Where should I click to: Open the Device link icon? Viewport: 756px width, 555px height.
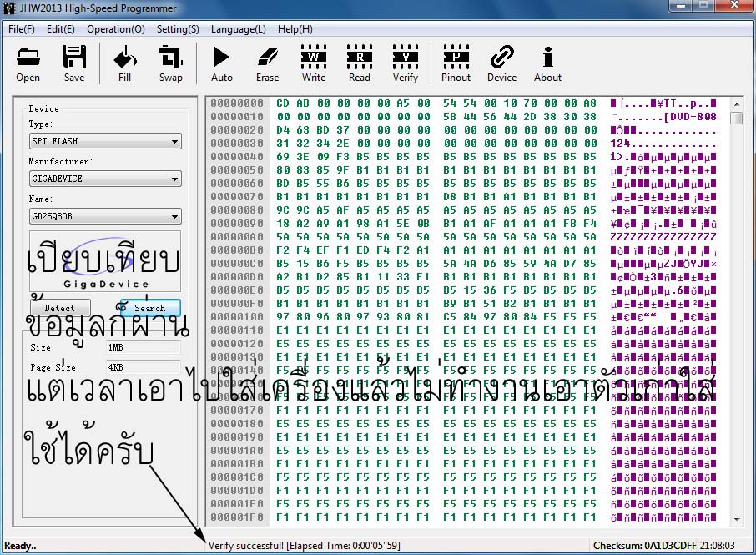coord(501,63)
